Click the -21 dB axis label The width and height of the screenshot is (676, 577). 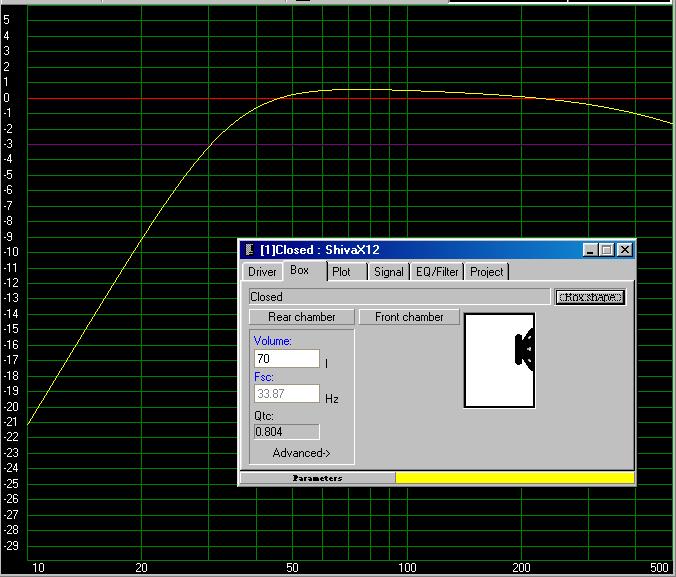(x=11, y=422)
